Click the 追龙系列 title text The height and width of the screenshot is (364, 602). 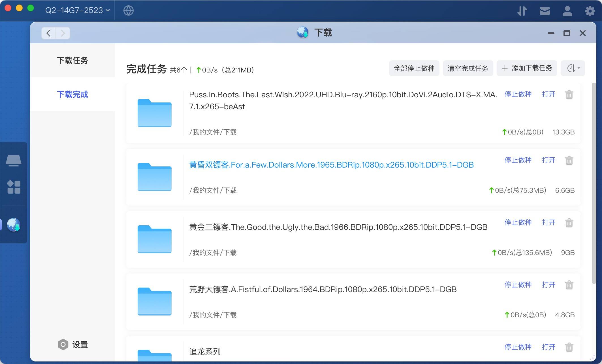click(x=205, y=352)
